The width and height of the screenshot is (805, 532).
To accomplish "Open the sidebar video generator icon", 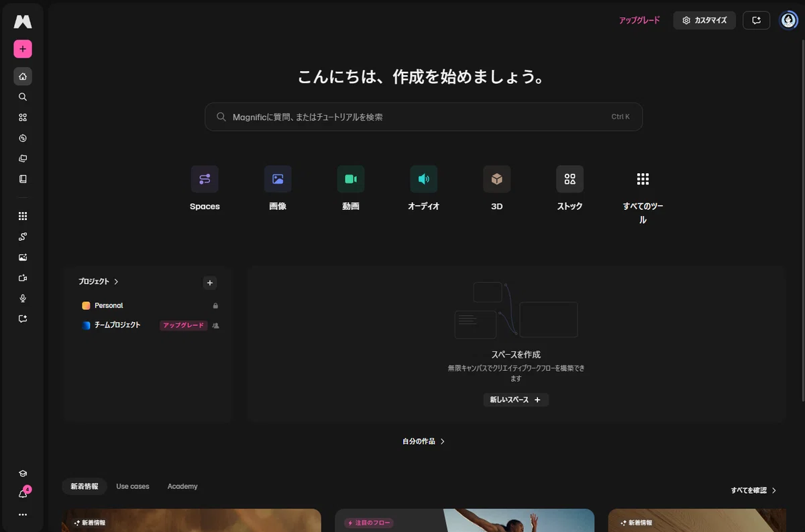I will point(23,278).
